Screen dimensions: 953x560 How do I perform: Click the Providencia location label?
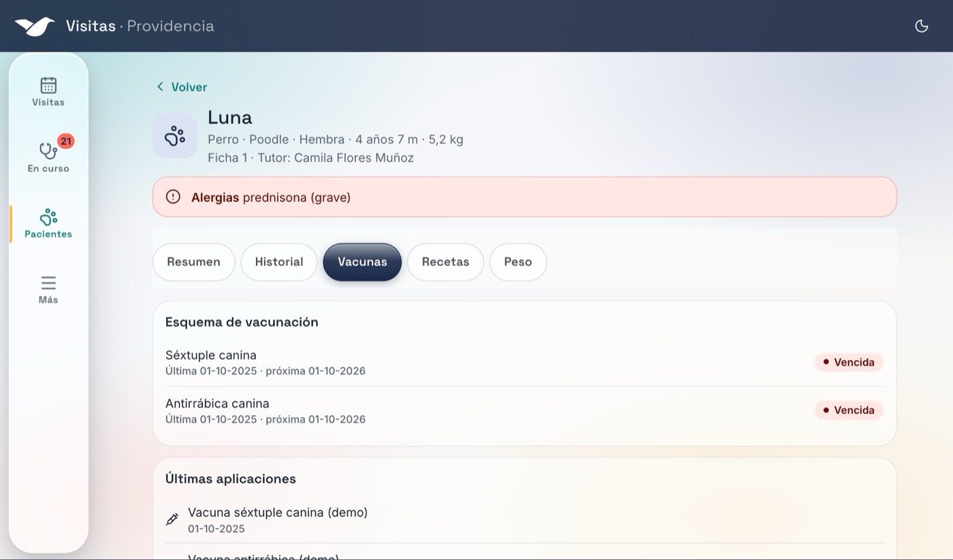pyautogui.click(x=170, y=26)
